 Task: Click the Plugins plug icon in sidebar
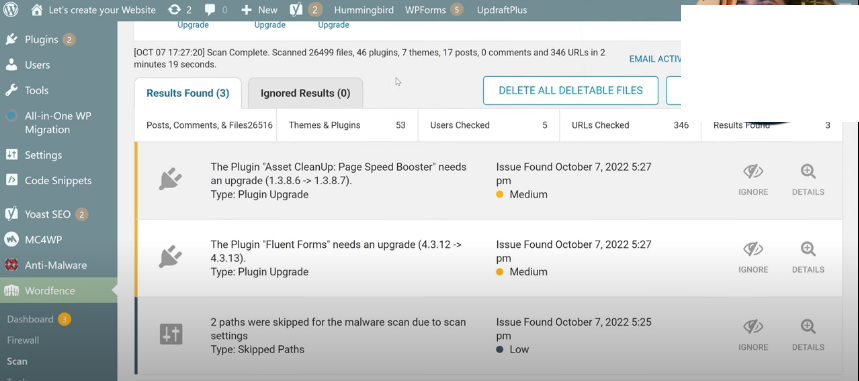(x=11, y=39)
